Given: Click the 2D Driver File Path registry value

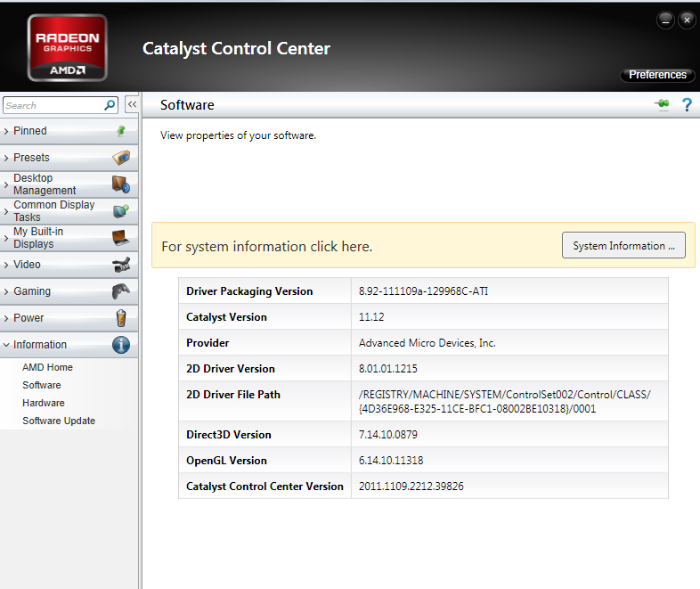Looking at the screenshot, I should click(x=504, y=402).
